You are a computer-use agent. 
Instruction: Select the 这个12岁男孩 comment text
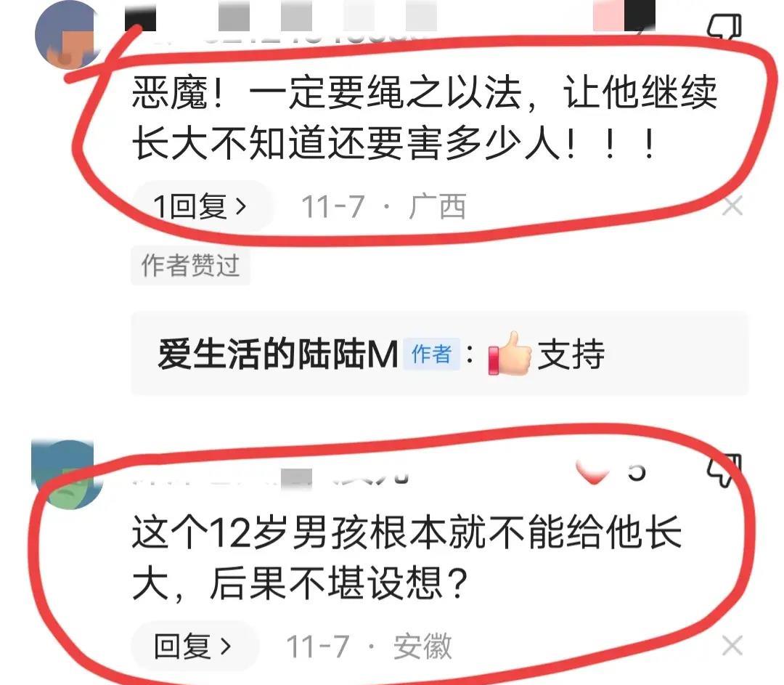click(x=407, y=557)
